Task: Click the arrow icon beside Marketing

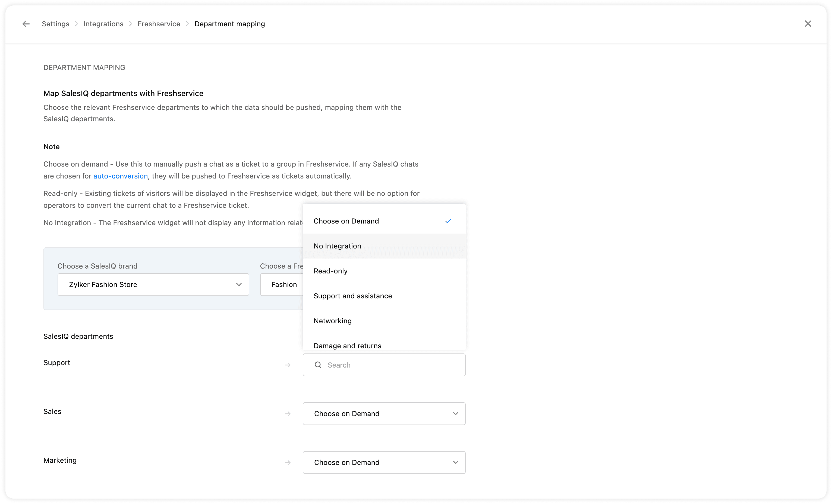Action: click(288, 463)
